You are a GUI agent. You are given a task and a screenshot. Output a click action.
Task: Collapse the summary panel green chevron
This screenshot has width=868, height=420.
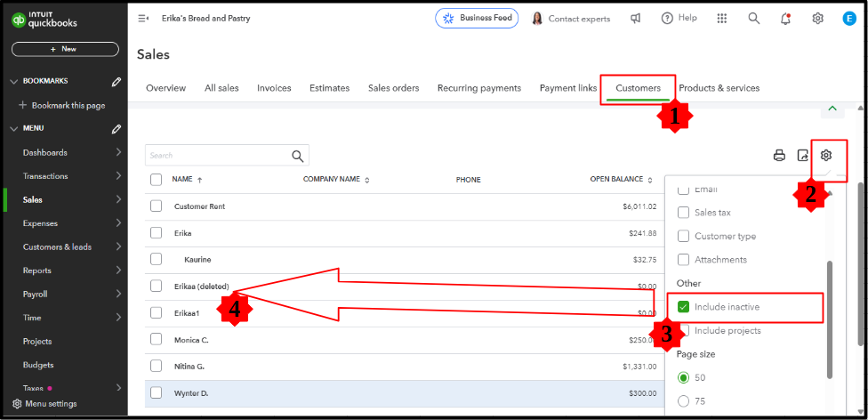click(x=832, y=109)
